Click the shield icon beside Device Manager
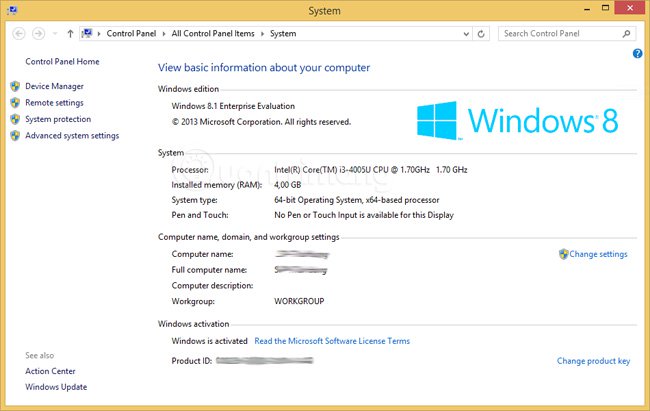The image size is (650, 411). 15,86
